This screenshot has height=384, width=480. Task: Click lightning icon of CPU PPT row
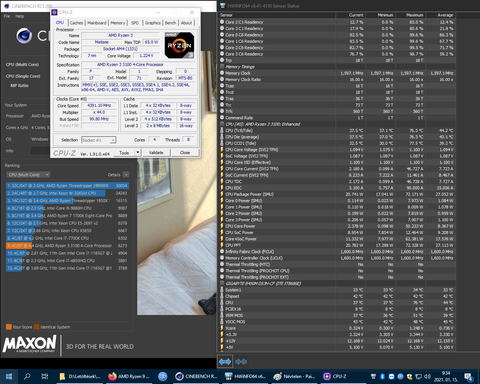tap(222, 245)
